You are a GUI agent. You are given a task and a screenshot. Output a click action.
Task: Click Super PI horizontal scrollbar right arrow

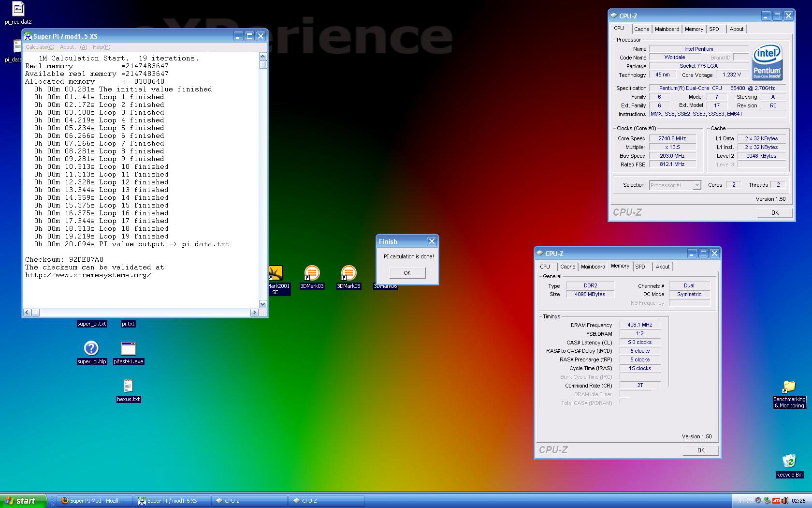tap(255, 313)
